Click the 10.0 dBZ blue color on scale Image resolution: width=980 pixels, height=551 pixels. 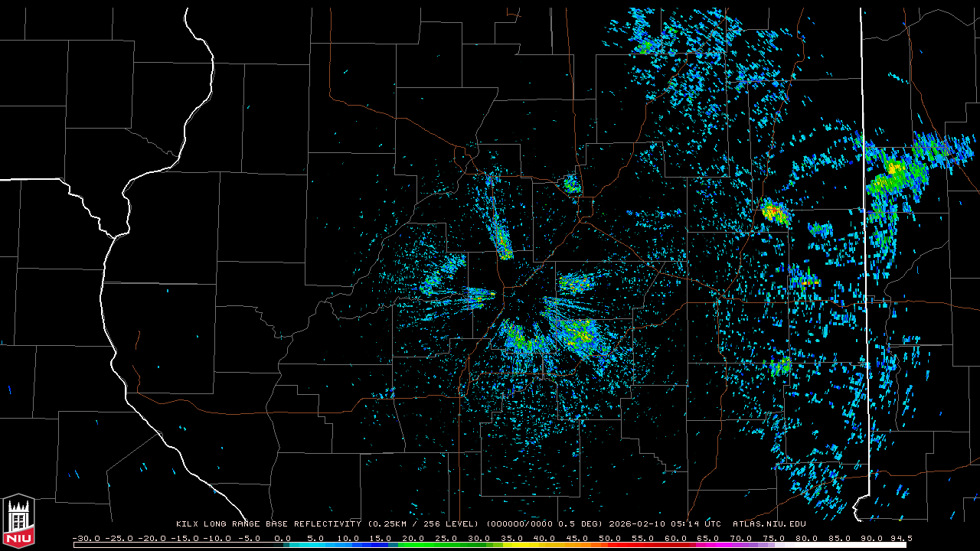pos(348,545)
